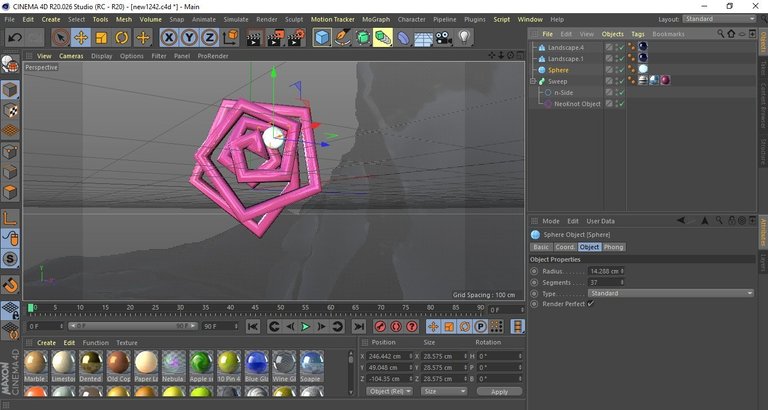This screenshot has height=410, width=768.
Task: Click the timeline preview range slider
Action: tap(133, 326)
